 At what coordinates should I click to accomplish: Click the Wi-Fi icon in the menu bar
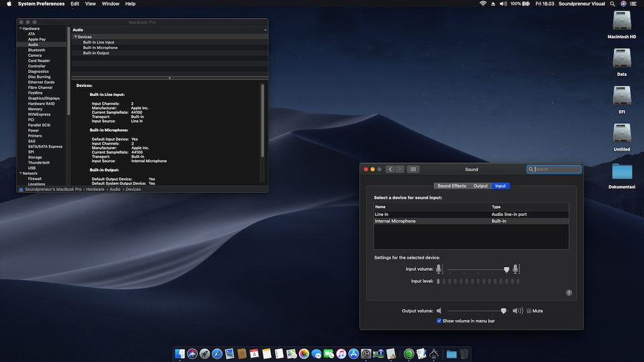pos(482,4)
